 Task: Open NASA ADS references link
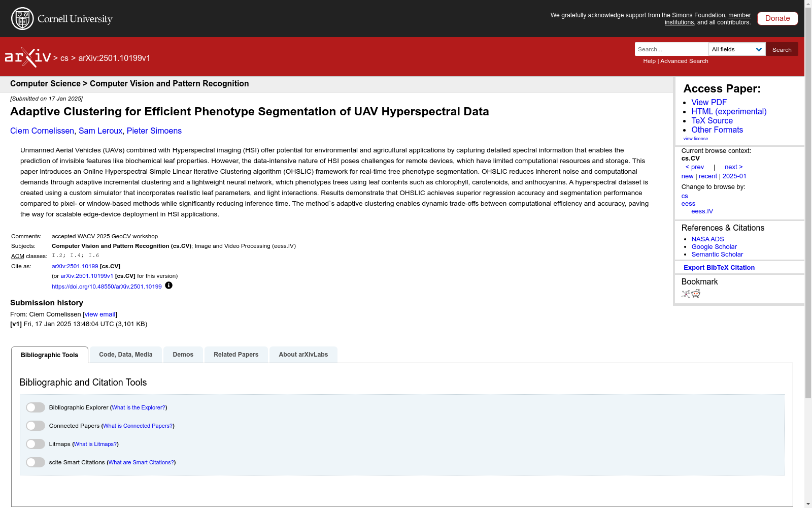coord(707,239)
